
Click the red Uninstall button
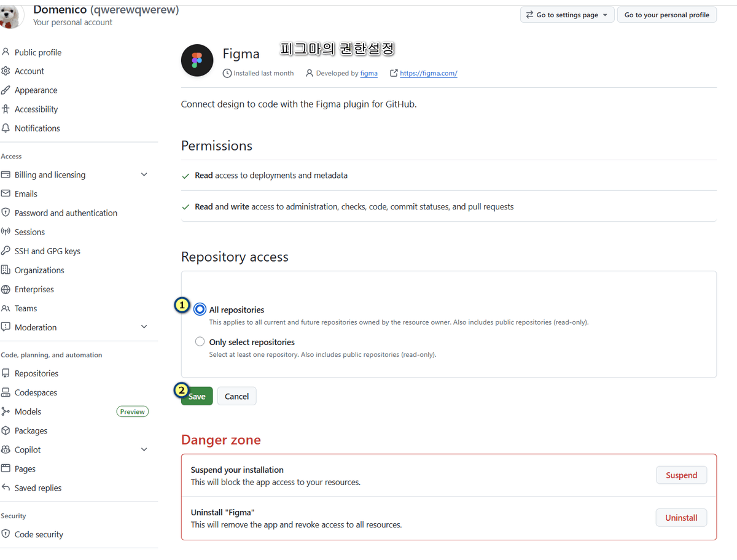681,518
